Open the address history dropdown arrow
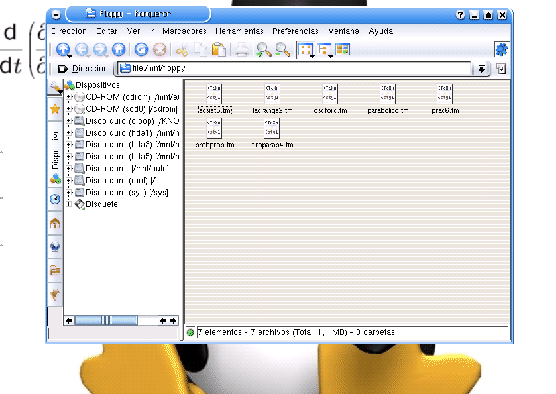 pyautogui.click(x=482, y=68)
